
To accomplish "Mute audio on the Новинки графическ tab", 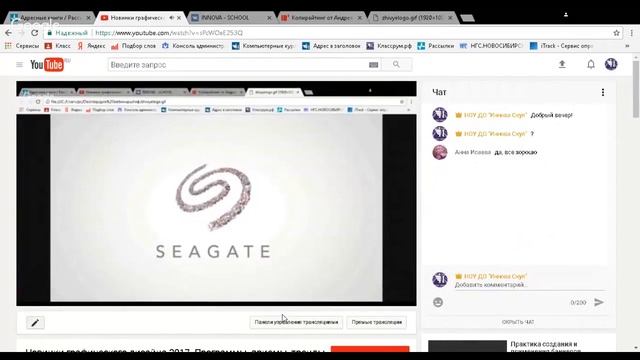I will click(171, 18).
